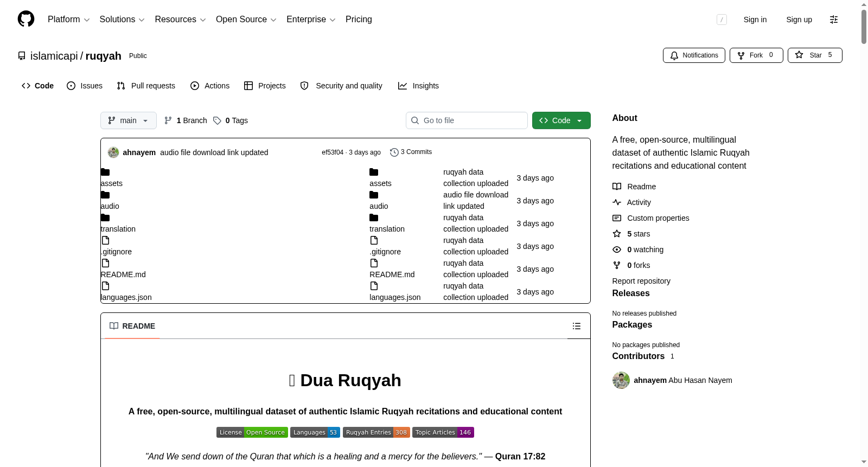Open the 'audio file download link updated' commit message
The width and height of the screenshot is (868, 467).
click(x=214, y=152)
